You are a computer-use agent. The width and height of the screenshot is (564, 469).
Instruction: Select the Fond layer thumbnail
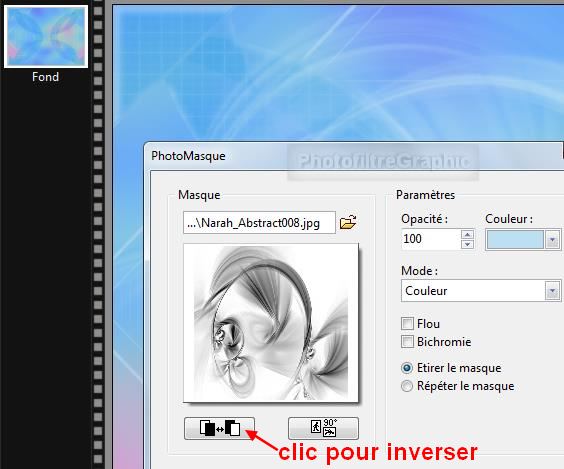pos(46,36)
